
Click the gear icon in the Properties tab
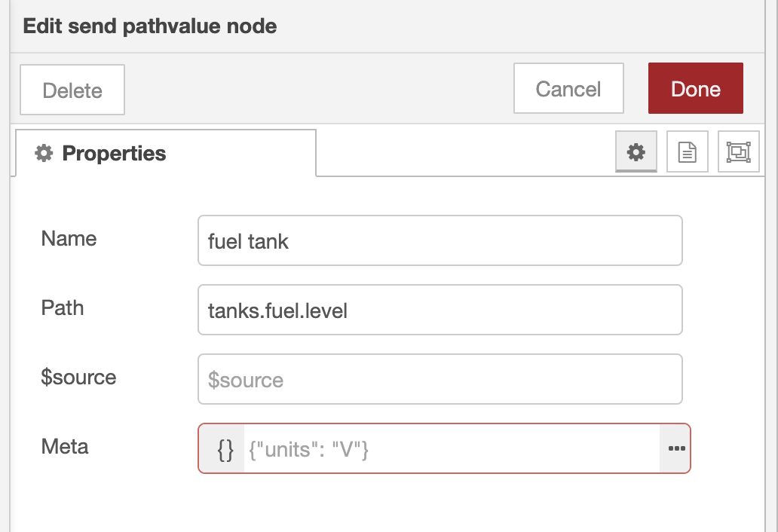tap(44, 154)
